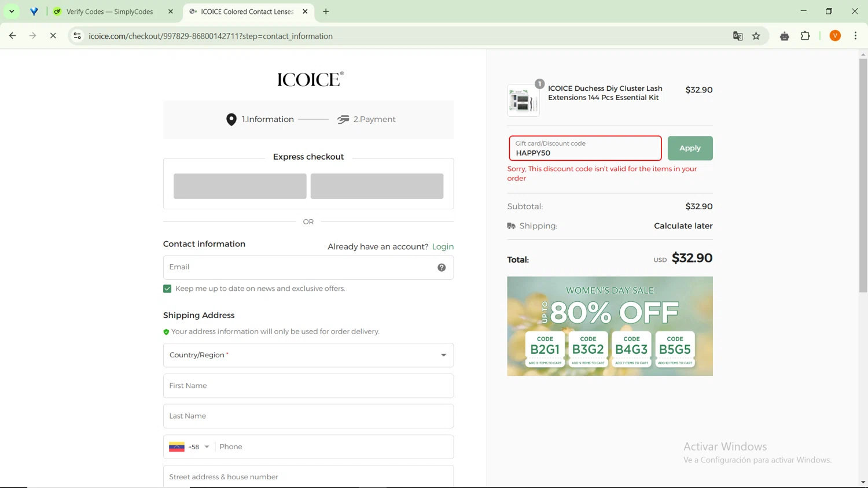The width and height of the screenshot is (868, 488).
Task: Click the Duchess lash kit product thumbnail
Action: tap(523, 101)
